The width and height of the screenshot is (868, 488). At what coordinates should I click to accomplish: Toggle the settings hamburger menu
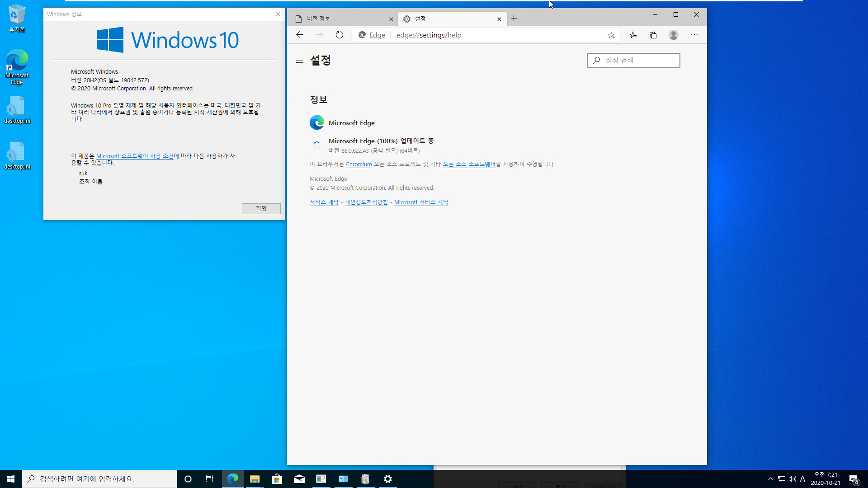pos(299,61)
